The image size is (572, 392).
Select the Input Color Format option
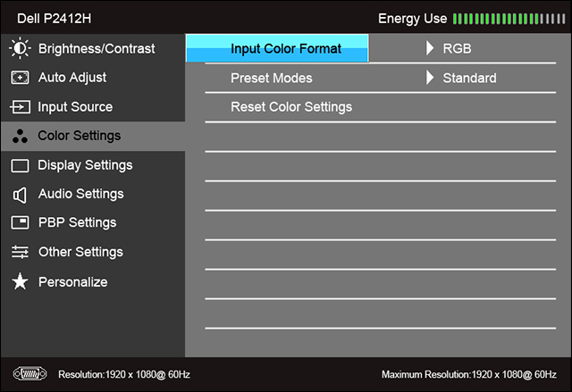285,48
